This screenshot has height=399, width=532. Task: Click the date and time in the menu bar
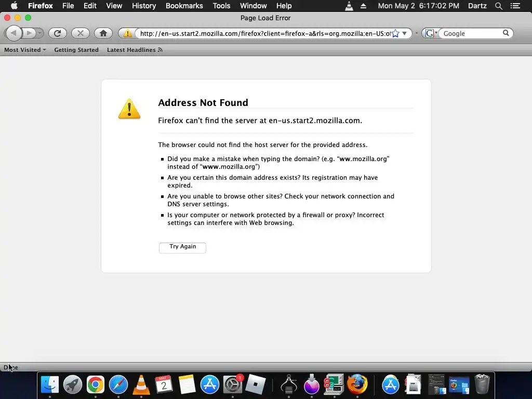419,6
